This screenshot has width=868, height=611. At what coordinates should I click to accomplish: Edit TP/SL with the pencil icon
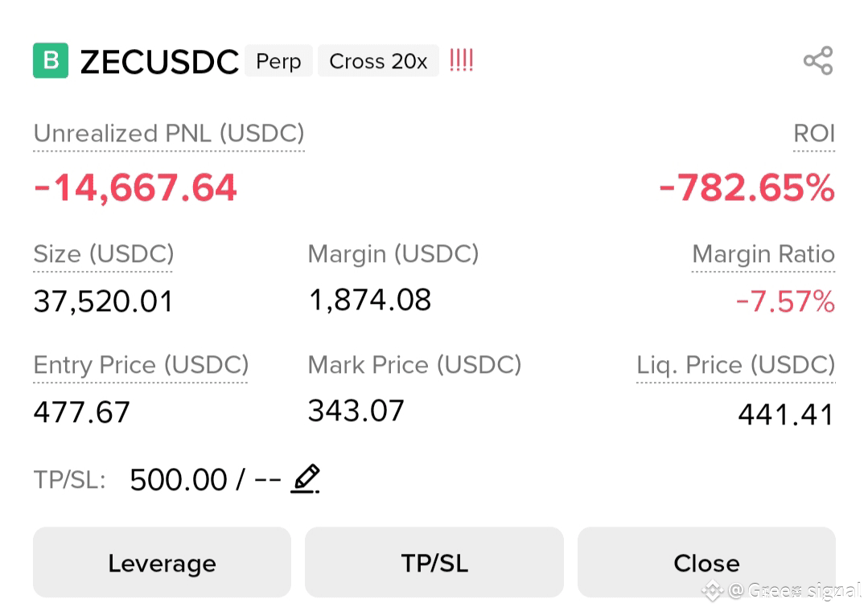click(x=305, y=478)
